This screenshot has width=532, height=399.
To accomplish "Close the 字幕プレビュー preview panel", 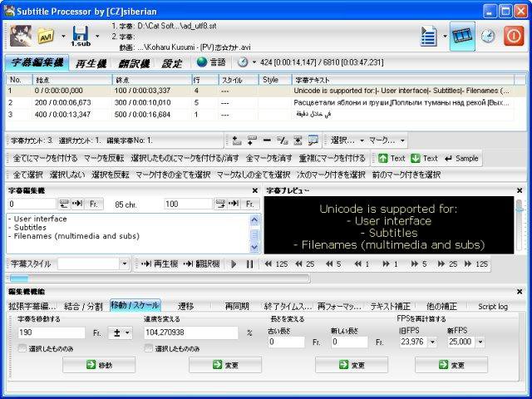I will (520, 190).
